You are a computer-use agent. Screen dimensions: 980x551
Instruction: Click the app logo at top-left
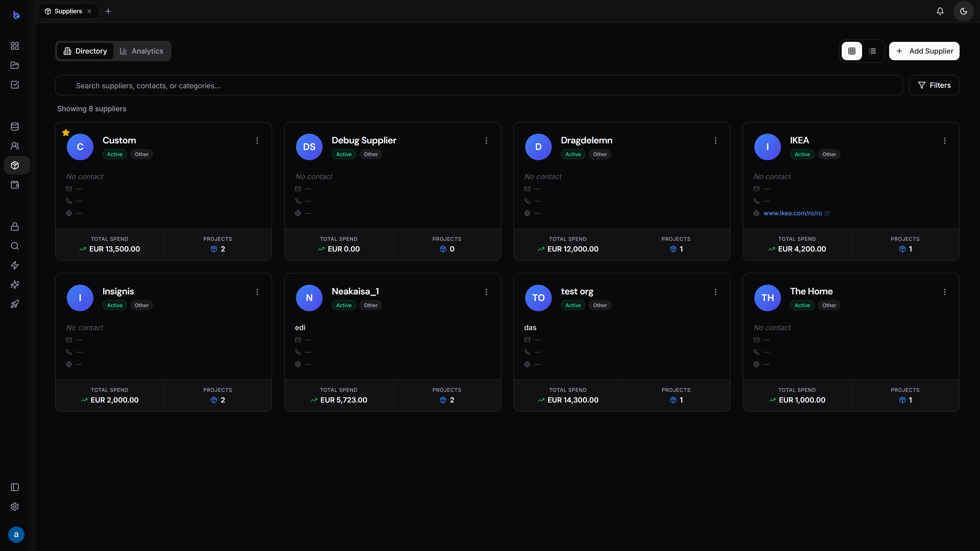[x=16, y=15]
